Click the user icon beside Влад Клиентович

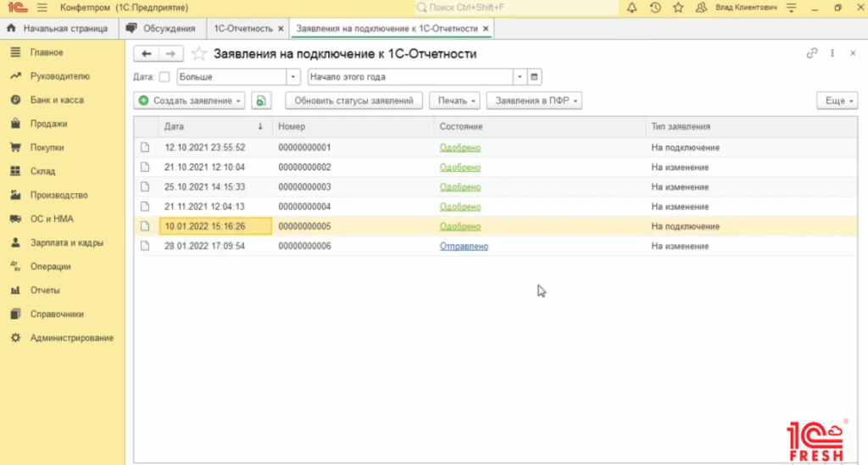(701, 8)
